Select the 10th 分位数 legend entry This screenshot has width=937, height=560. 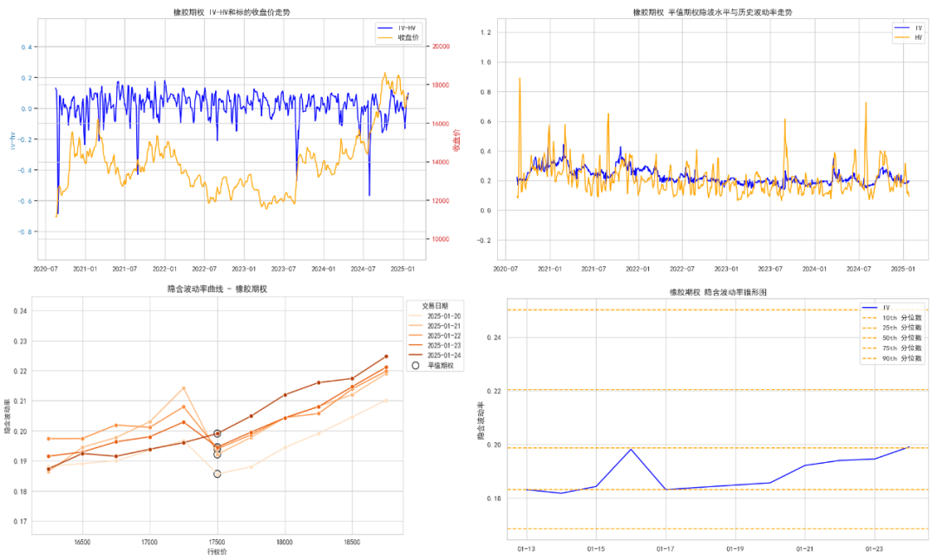click(x=892, y=318)
